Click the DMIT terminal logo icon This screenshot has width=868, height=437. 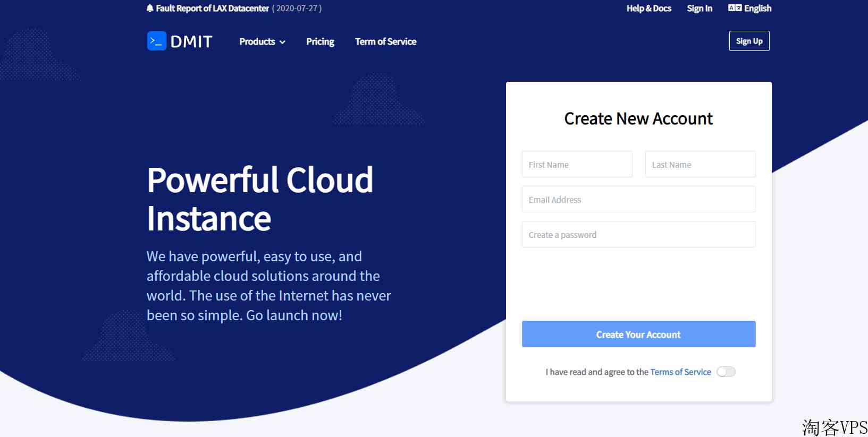(156, 41)
